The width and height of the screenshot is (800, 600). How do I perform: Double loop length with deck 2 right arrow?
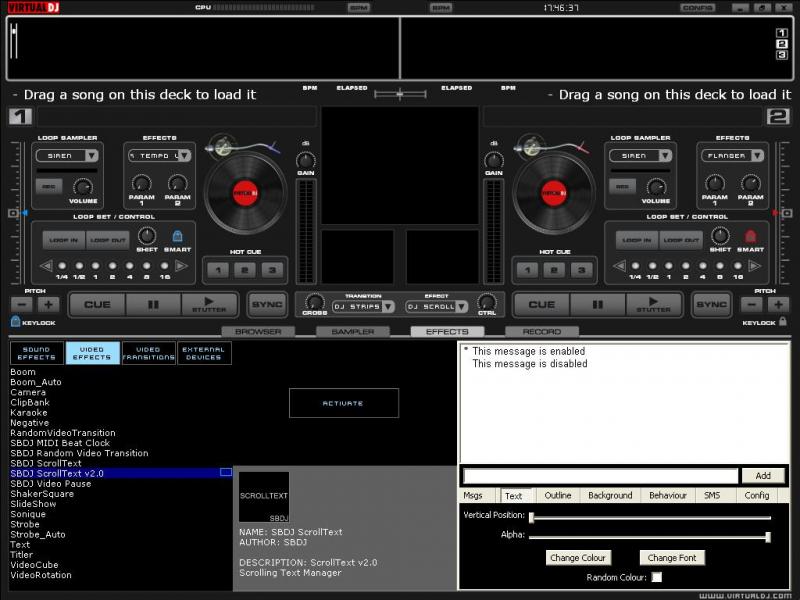[x=755, y=266]
